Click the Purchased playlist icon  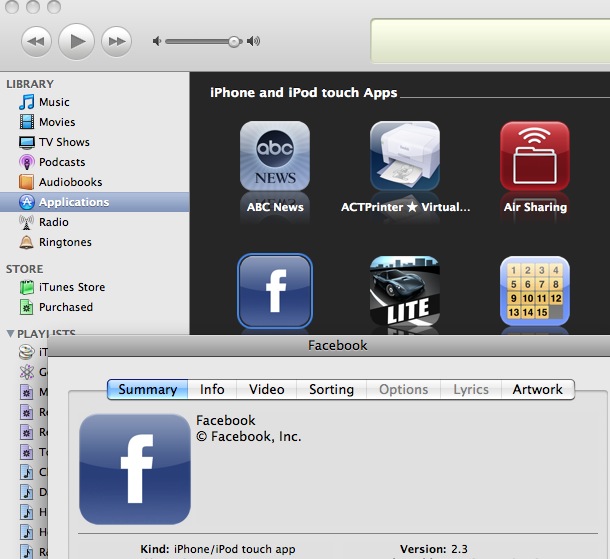[x=26, y=307]
